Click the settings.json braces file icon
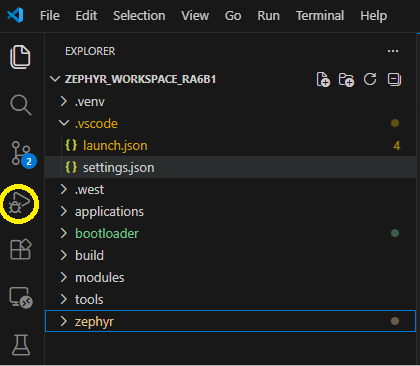This screenshot has height=366, width=420. click(x=71, y=167)
